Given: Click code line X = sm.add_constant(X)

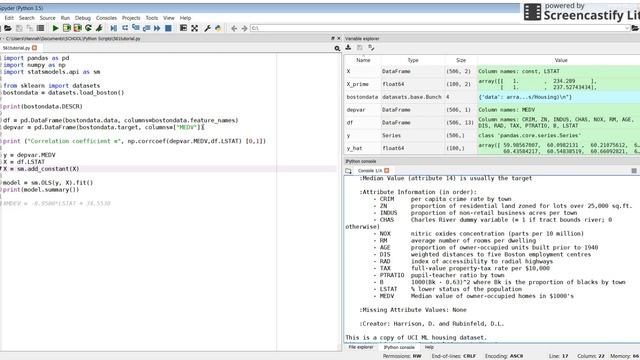Looking at the screenshot, I should tap(41, 169).
